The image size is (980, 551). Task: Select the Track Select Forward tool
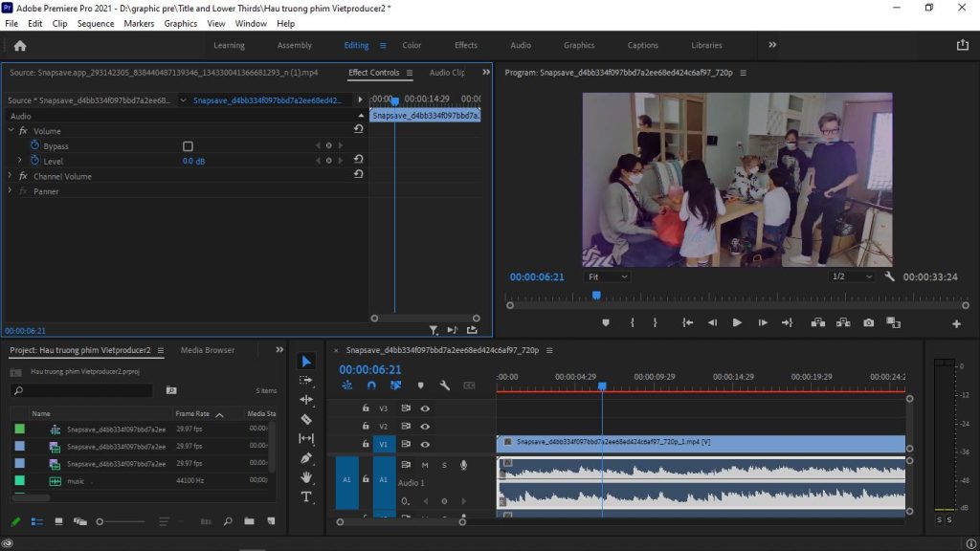coord(306,380)
